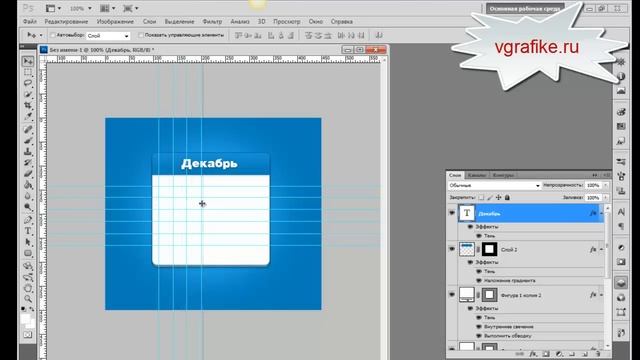Enable the Автовыбор checkbox
640x360 pixels.
(x=53, y=36)
